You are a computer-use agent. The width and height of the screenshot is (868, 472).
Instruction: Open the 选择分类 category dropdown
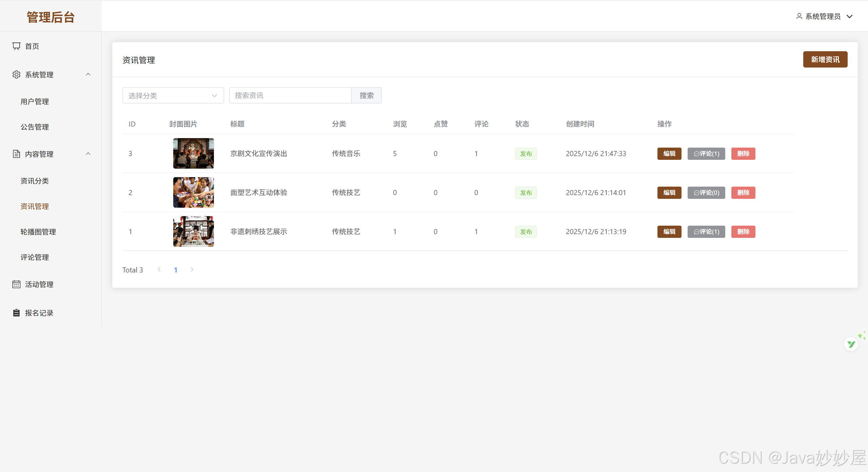[173, 95]
